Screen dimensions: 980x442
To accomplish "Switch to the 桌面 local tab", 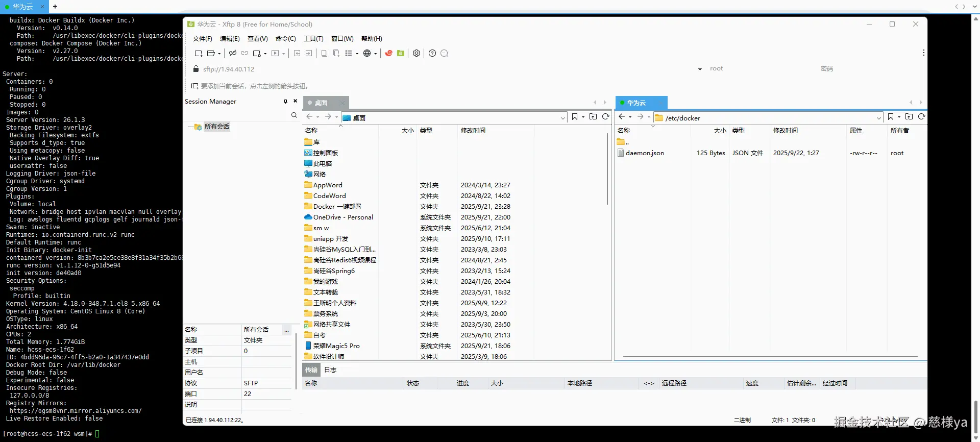I will (325, 103).
